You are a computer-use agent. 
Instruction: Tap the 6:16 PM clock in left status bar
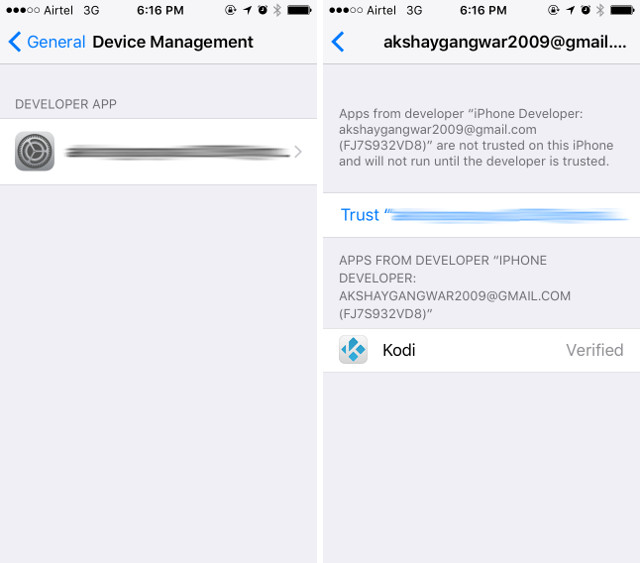click(x=160, y=10)
